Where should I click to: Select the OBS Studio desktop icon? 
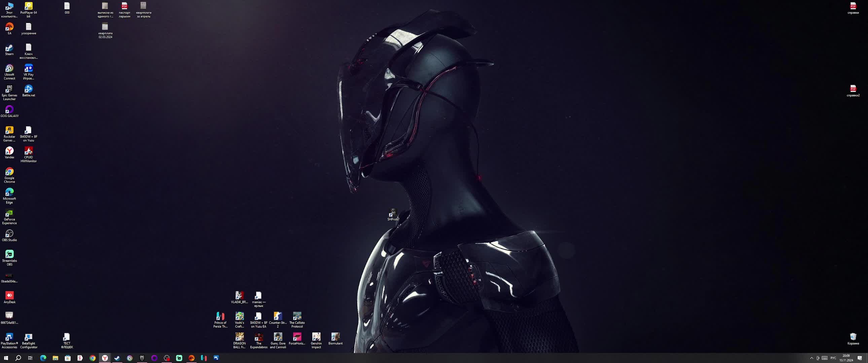[9, 236]
